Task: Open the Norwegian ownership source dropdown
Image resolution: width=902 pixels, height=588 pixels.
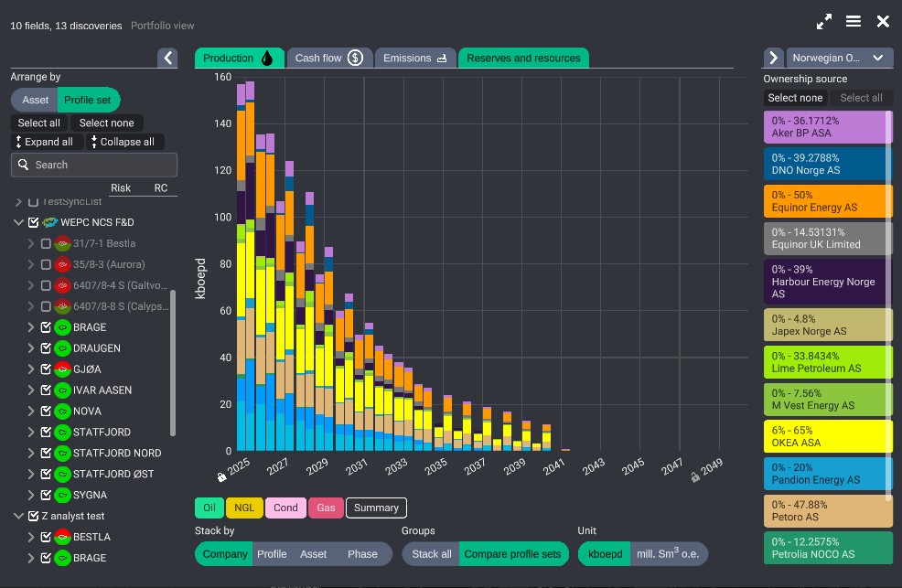Action: tap(839, 58)
